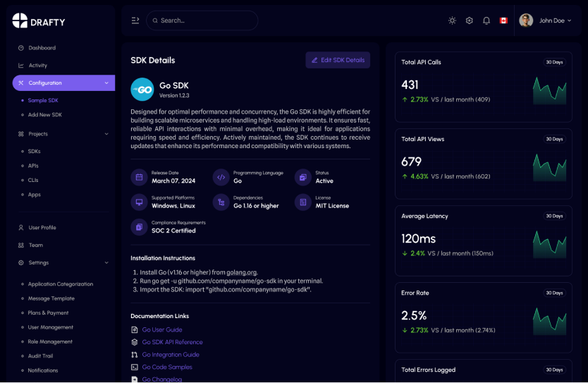This screenshot has height=383, width=588.
Task: Click the Programming Language code icon
Action: [221, 177]
